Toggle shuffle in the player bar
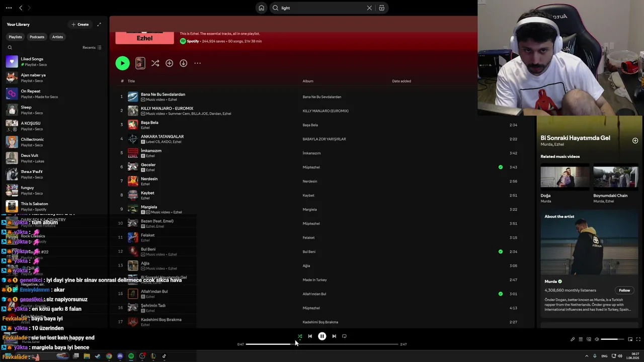 pos(300,336)
